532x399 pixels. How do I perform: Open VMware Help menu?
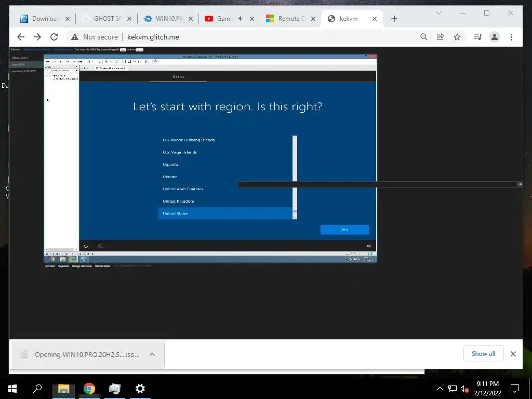[81, 62]
